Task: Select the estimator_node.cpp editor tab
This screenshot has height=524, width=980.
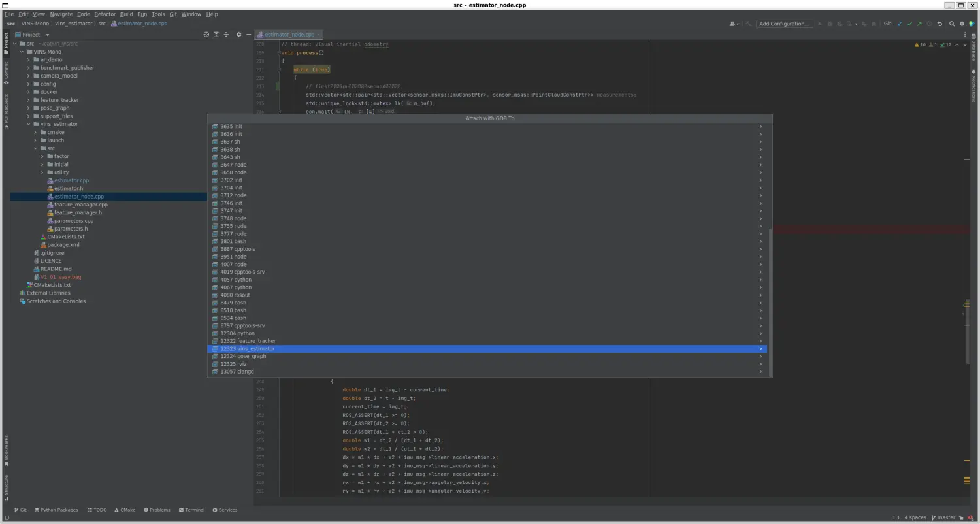Action: pyautogui.click(x=289, y=35)
